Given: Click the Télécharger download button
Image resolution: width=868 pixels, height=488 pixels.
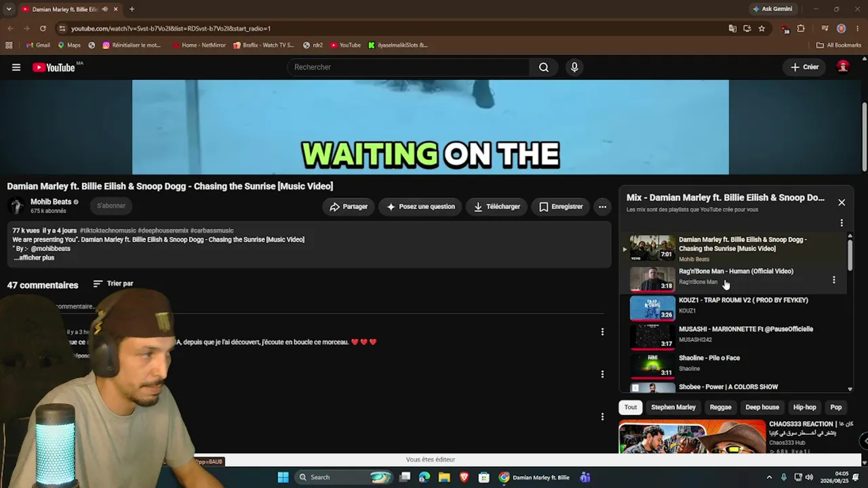Looking at the screenshot, I should tap(497, 207).
